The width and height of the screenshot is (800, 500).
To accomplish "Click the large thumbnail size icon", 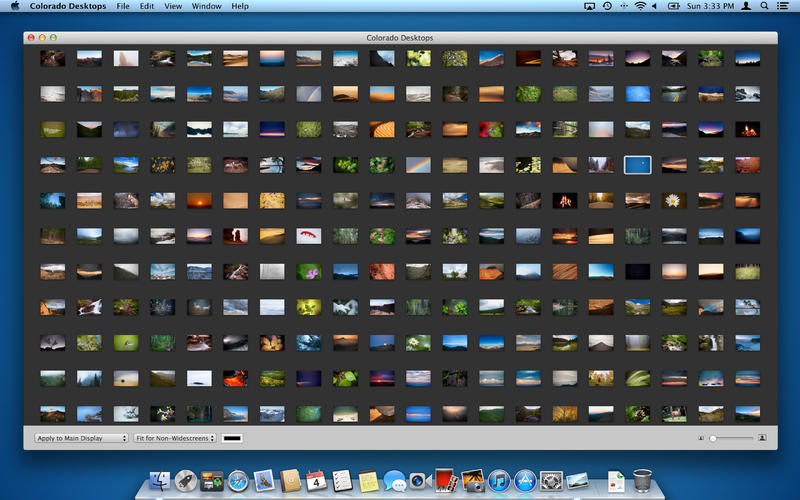I will [762, 438].
